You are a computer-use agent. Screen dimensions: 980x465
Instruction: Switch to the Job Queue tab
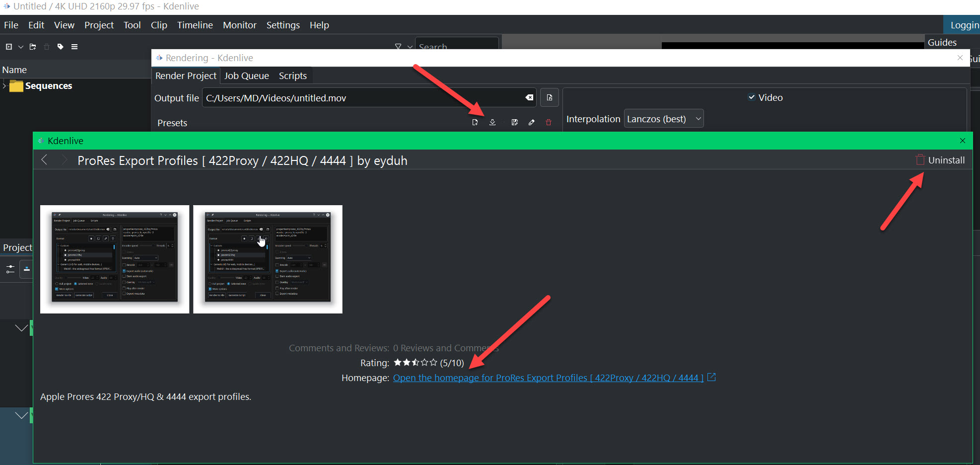tap(246, 76)
